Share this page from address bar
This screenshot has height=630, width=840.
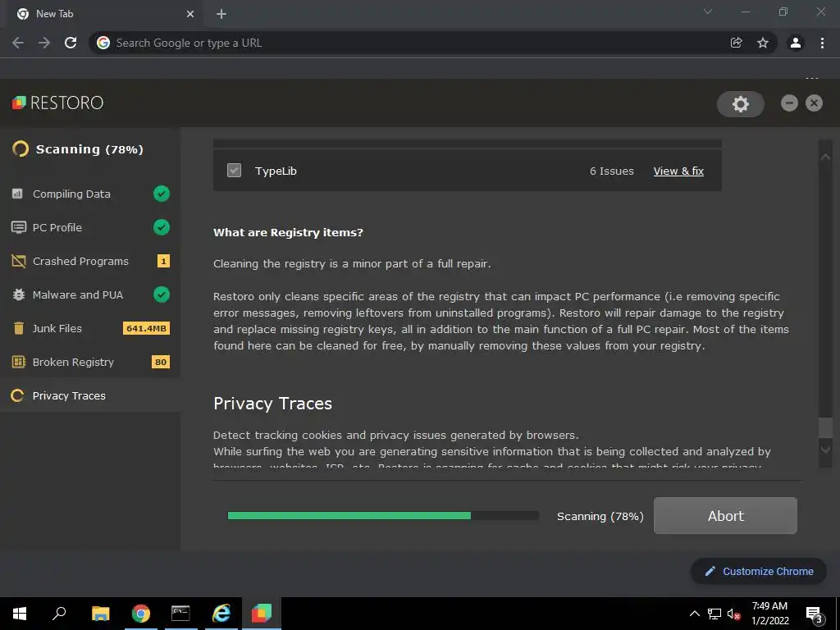[x=736, y=43]
